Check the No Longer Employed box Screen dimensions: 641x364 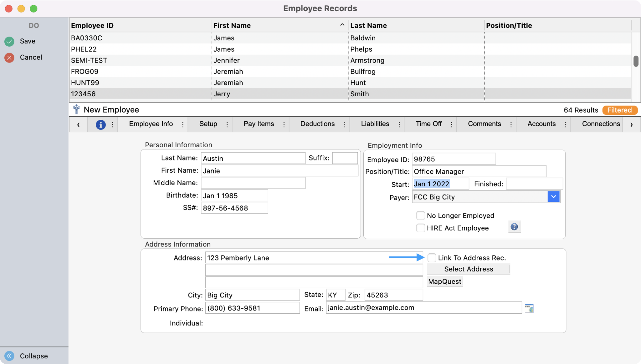[x=421, y=215]
